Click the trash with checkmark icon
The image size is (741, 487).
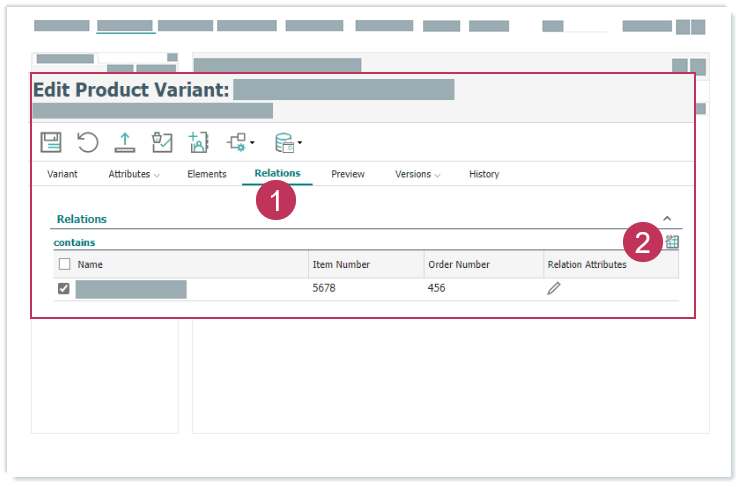pos(162,142)
